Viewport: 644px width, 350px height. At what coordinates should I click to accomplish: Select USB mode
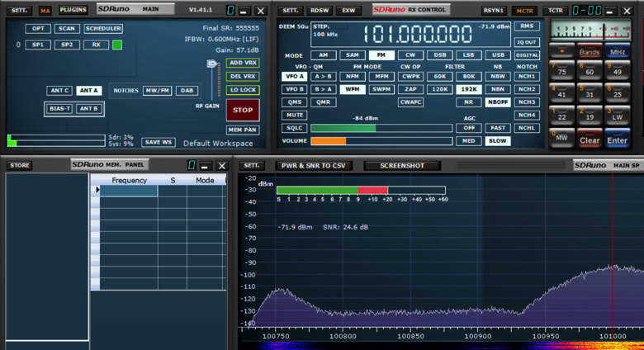pos(498,55)
